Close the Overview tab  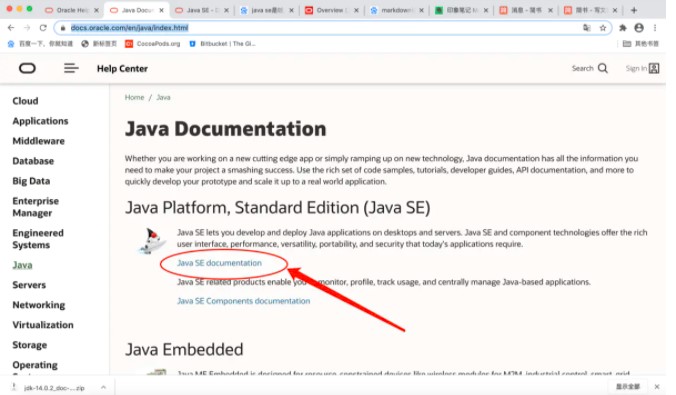coord(356,10)
